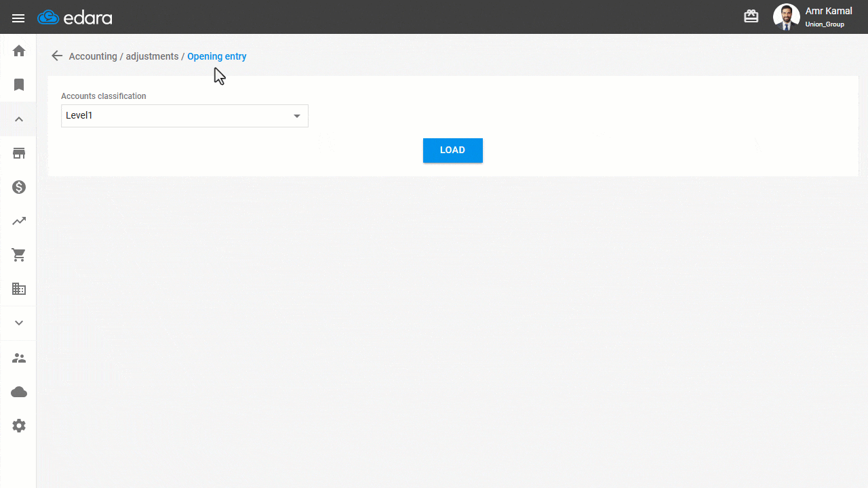Click the LOAD button
Screen dimensions: 868x488
point(453,150)
